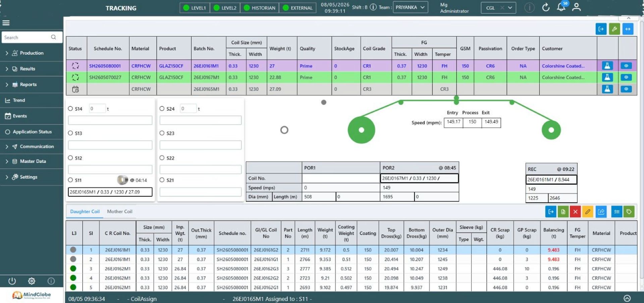Viewport: 644px width, 303px height.
Task: Click status refresh icon for SH2605080001
Action: click(x=75, y=66)
